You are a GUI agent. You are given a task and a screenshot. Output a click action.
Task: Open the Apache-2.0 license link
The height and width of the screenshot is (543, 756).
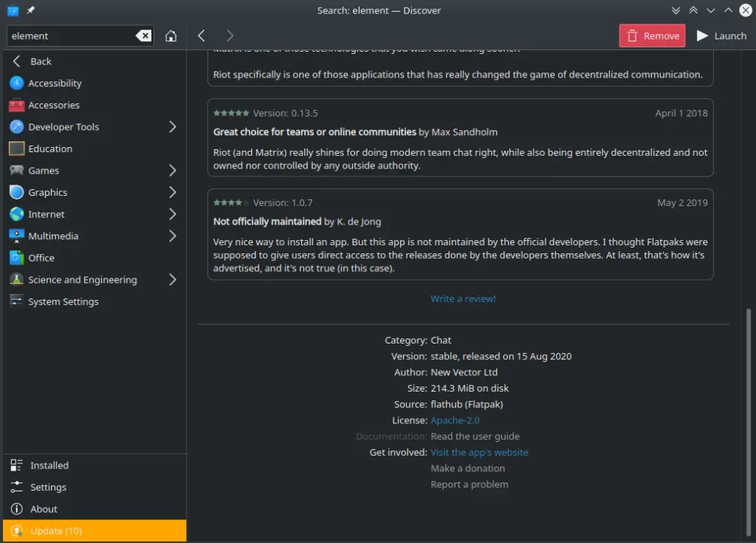pos(455,420)
